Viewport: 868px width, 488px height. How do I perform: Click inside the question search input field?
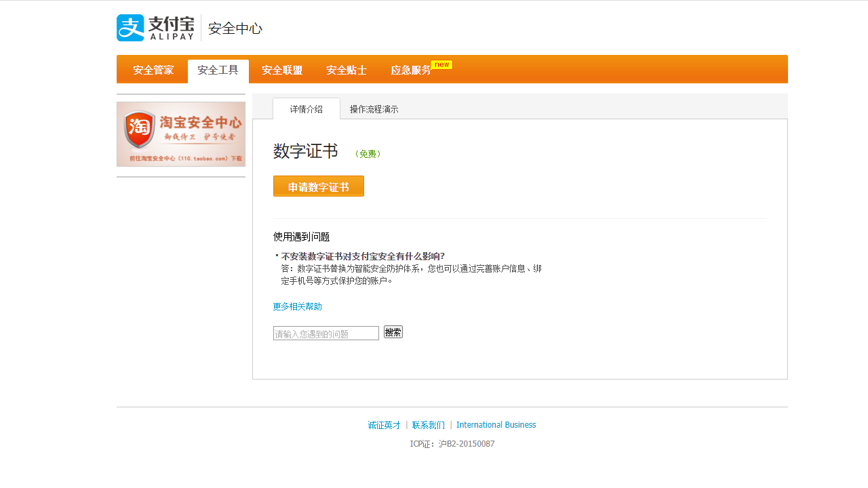pos(325,332)
